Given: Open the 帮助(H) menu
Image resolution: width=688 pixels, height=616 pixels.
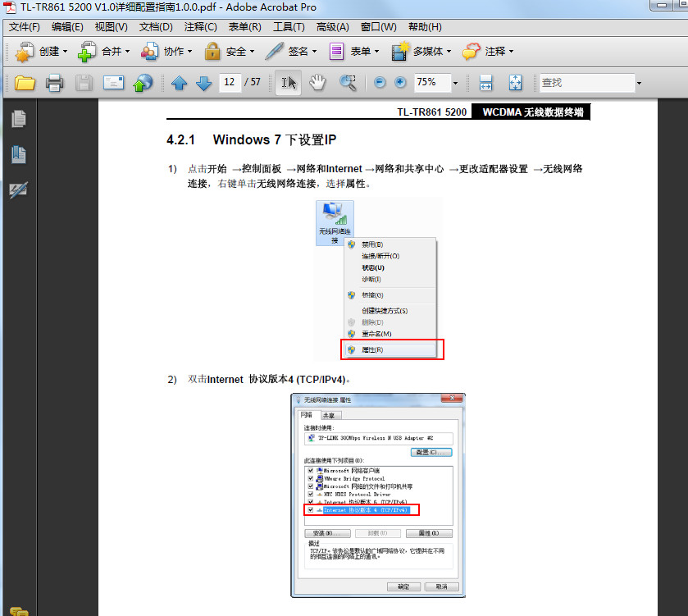Looking at the screenshot, I should point(425,27).
